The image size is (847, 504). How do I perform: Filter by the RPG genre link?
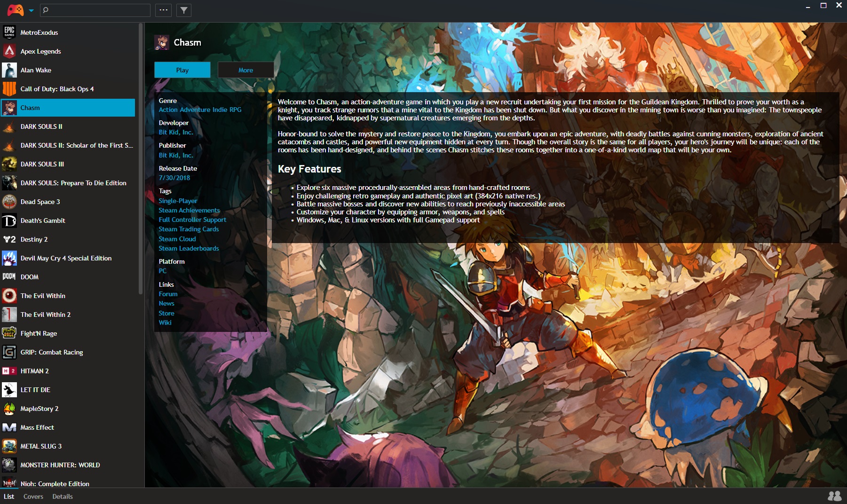point(235,110)
